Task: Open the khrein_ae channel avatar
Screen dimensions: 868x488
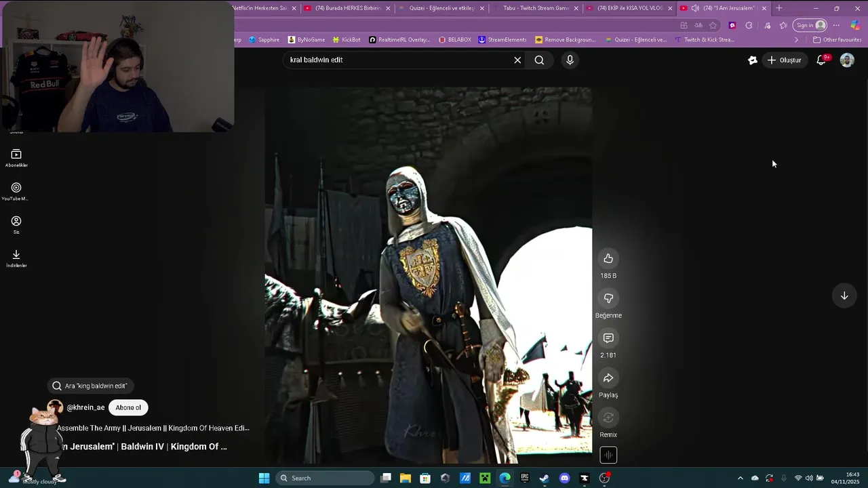Action: pyautogui.click(x=55, y=407)
